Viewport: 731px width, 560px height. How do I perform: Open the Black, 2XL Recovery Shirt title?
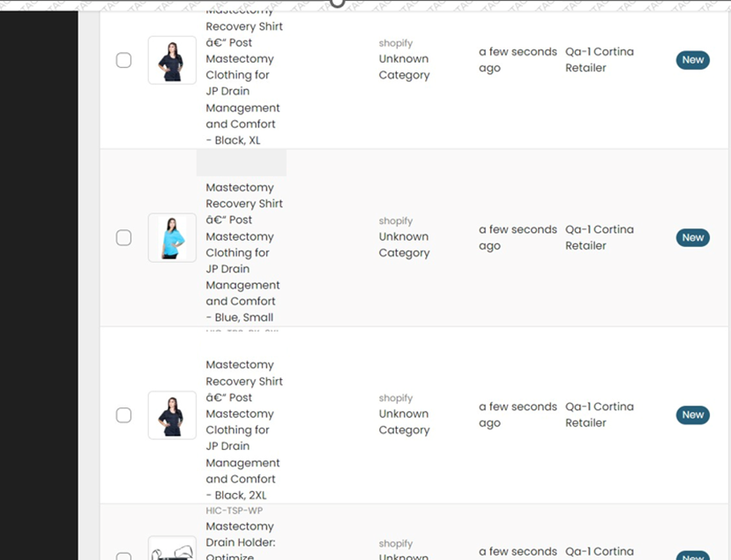[x=243, y=429]
